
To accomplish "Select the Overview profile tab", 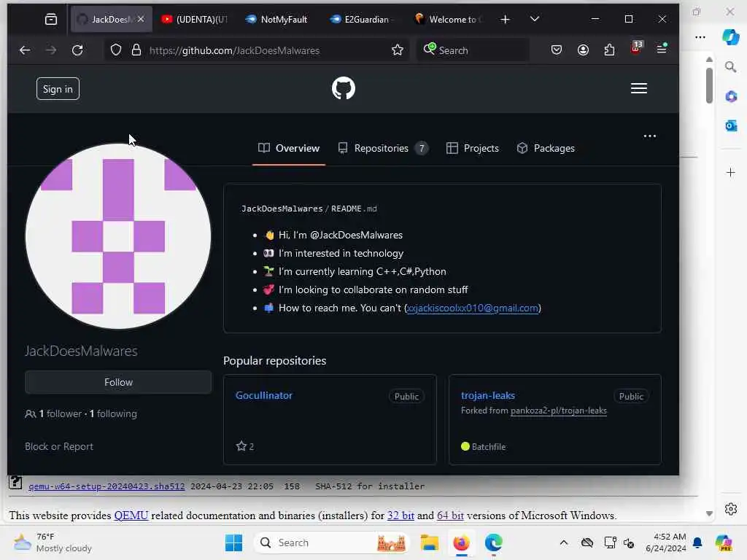I will (x=289, y=148).
